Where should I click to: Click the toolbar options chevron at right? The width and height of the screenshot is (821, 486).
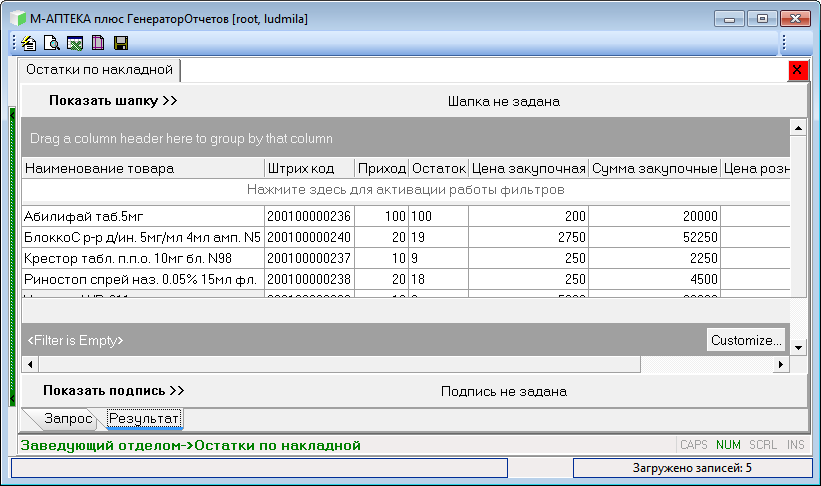tap(785, 43)
